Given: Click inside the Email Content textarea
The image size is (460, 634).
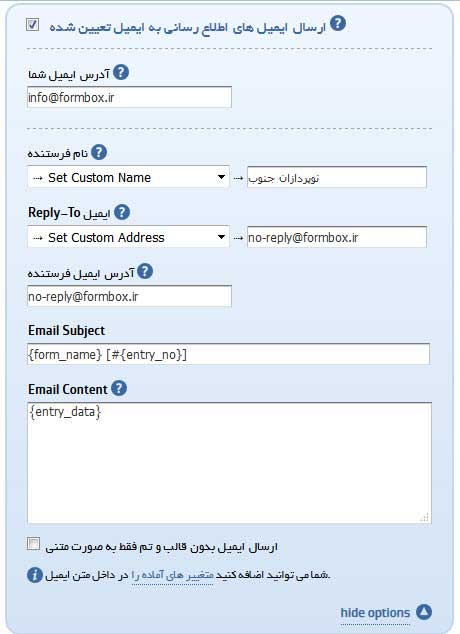Looking at the screenshot, I should pyautogui.click(x=229, y=463).
